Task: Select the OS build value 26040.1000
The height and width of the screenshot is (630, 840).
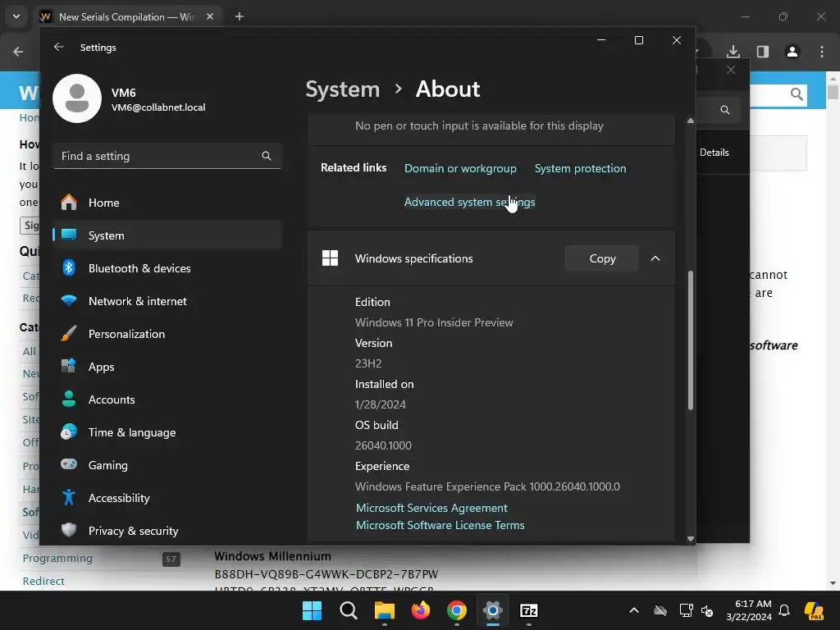Action: click(x=383, y=445)
